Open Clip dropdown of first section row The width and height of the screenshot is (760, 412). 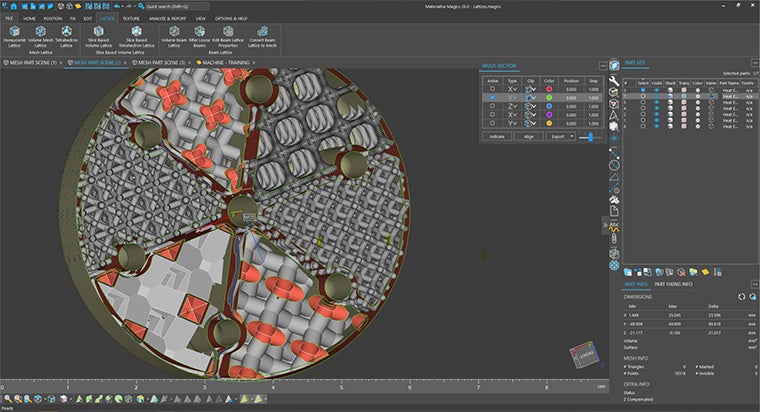point(530,90)
